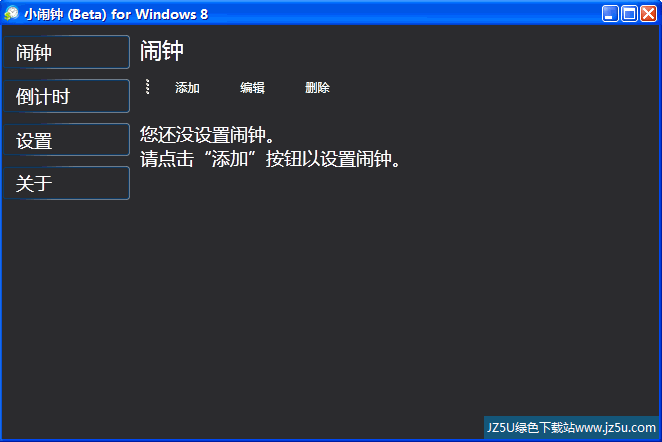The width and height of the screenshot is (662, 442).
Task: Minimize the 小闹钟 window
Action: 610,14
